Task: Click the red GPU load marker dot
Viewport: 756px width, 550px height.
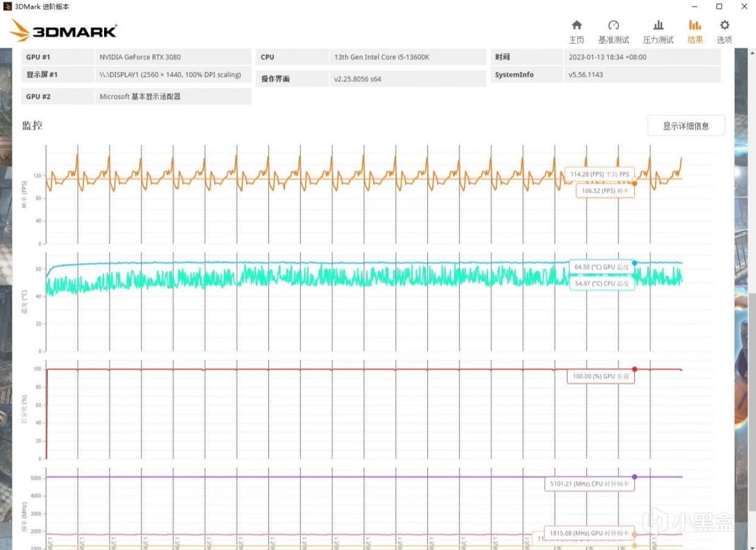Action: [x=634, y=369]
